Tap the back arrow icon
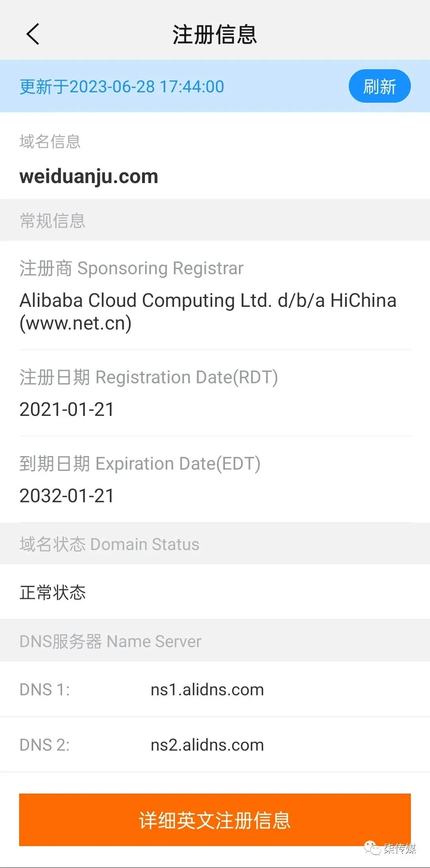 [33, 34]
